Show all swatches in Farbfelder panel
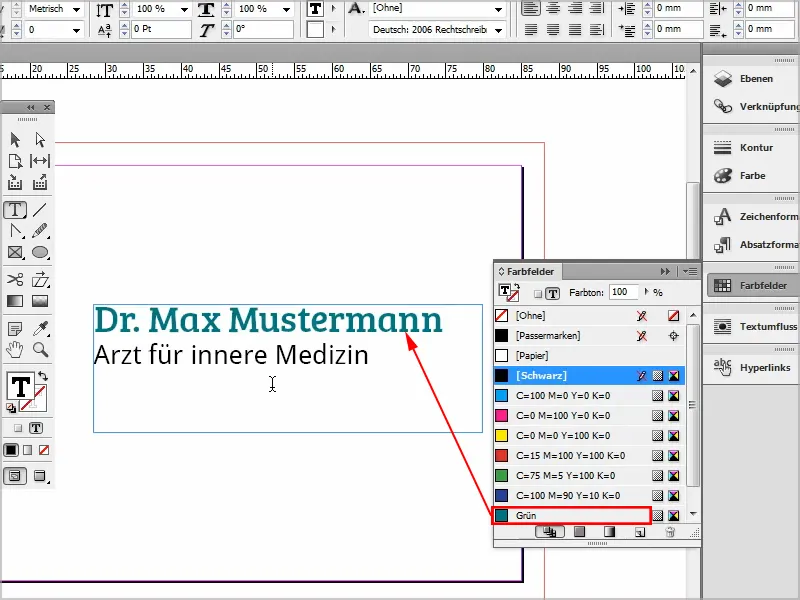Screen dimensions: 800x600 coord(549,532)
